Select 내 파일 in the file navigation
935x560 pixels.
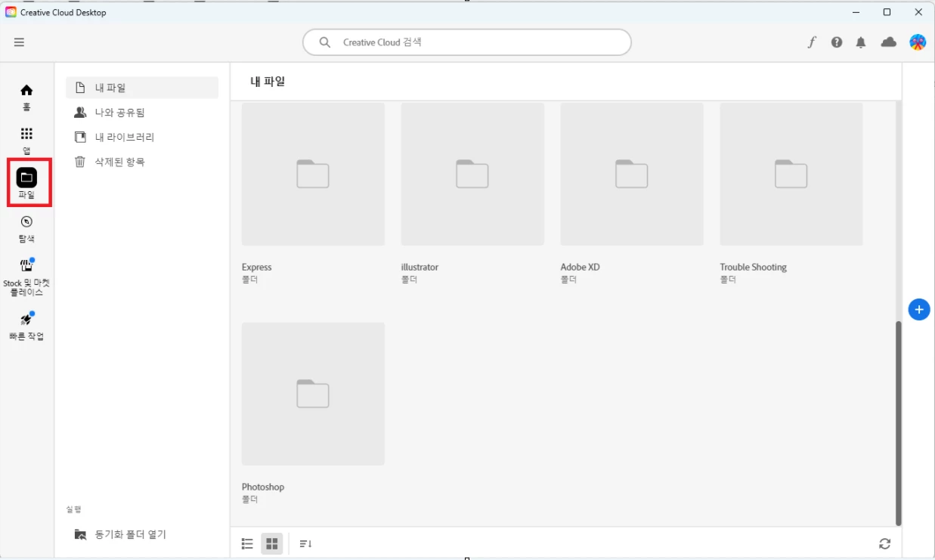(x=142, y=88)
